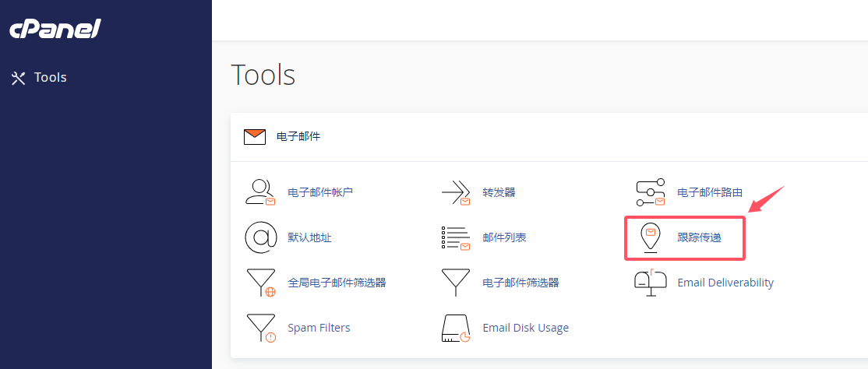
Task: Open the 全局电子邮件筛选器 link
Action: click(x=337, y=283)
